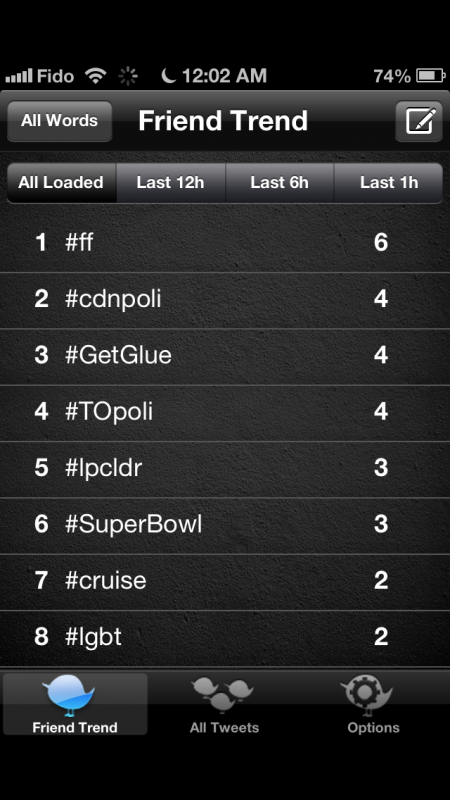This screenshot has height=800, width=450.
Task: Switch filter to Last 6h
Action: [x=280, y=183]
